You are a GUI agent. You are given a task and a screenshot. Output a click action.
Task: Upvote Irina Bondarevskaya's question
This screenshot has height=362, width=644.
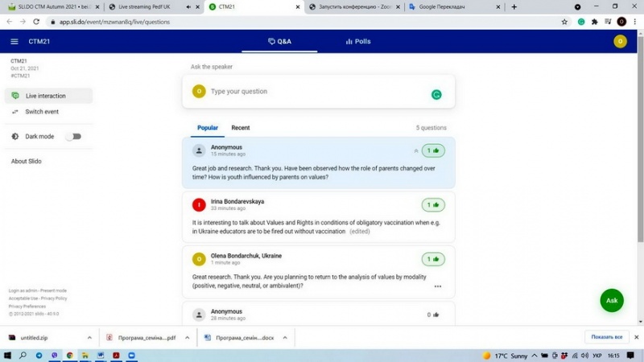coord(433,205)
